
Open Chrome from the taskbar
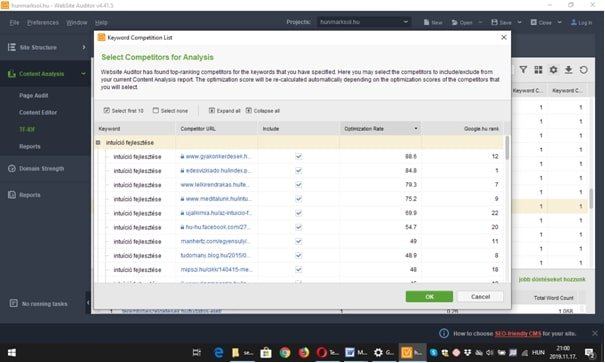click(x=285, y=353)
